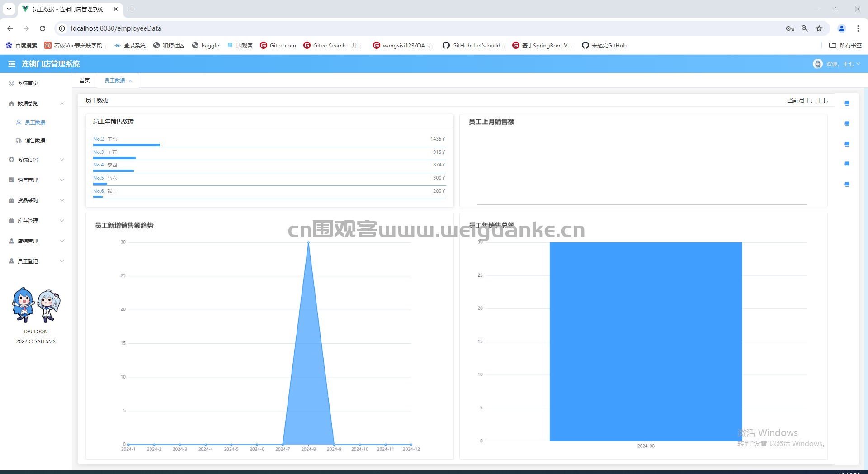Collapse the 数据总览 submenu chevron
The image size is (868, 474).
[62, 104]
